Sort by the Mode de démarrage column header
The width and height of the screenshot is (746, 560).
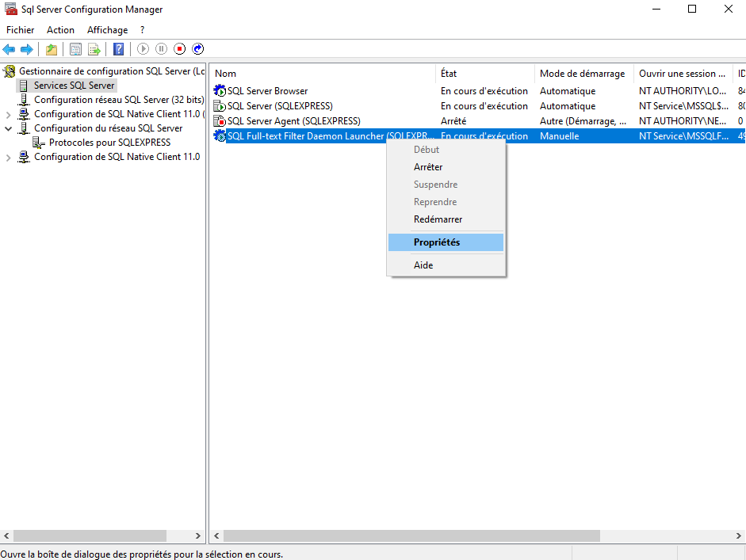582,74
